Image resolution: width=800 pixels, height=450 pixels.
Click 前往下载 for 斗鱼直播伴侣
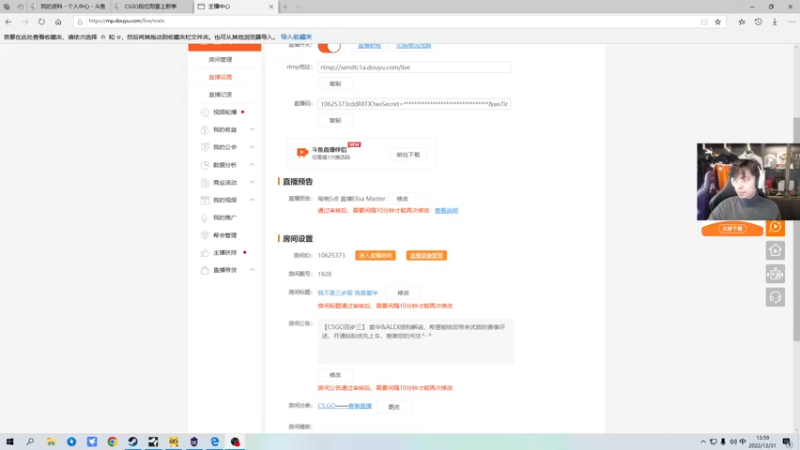[408, 155]
